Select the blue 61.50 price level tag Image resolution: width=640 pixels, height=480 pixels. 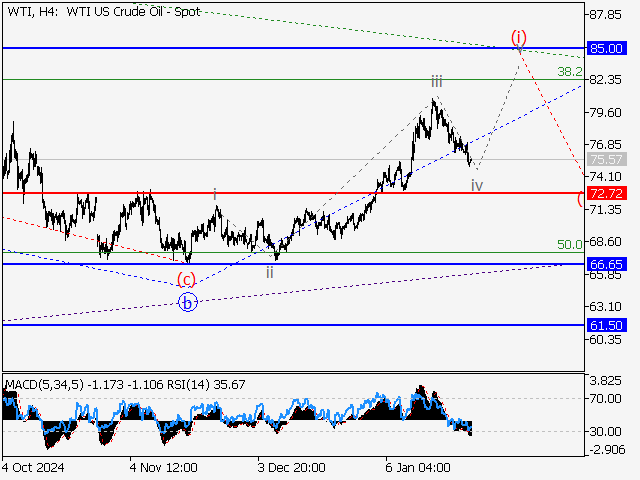coord(608,325)
